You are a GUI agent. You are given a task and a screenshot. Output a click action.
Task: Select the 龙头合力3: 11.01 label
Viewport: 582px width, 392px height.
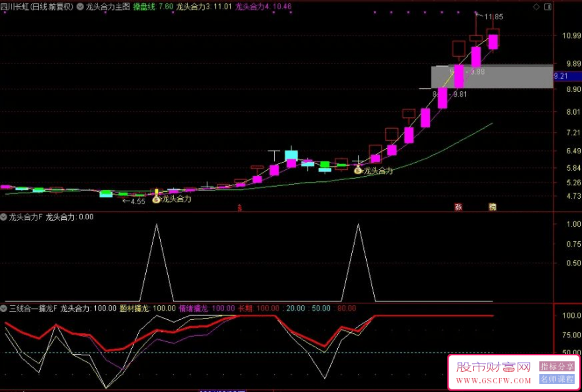204,6
